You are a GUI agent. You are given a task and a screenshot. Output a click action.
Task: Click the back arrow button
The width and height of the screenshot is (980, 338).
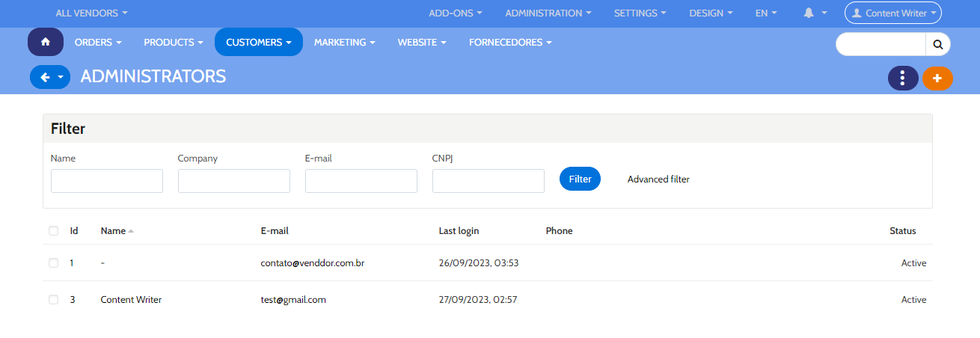[44, 77]
